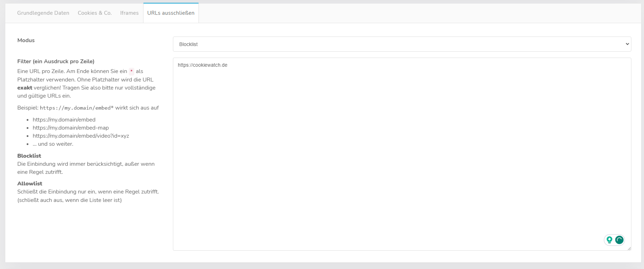Open the Cookies & Co. tab
Viewport: 644px width, 269px height.
95,13
